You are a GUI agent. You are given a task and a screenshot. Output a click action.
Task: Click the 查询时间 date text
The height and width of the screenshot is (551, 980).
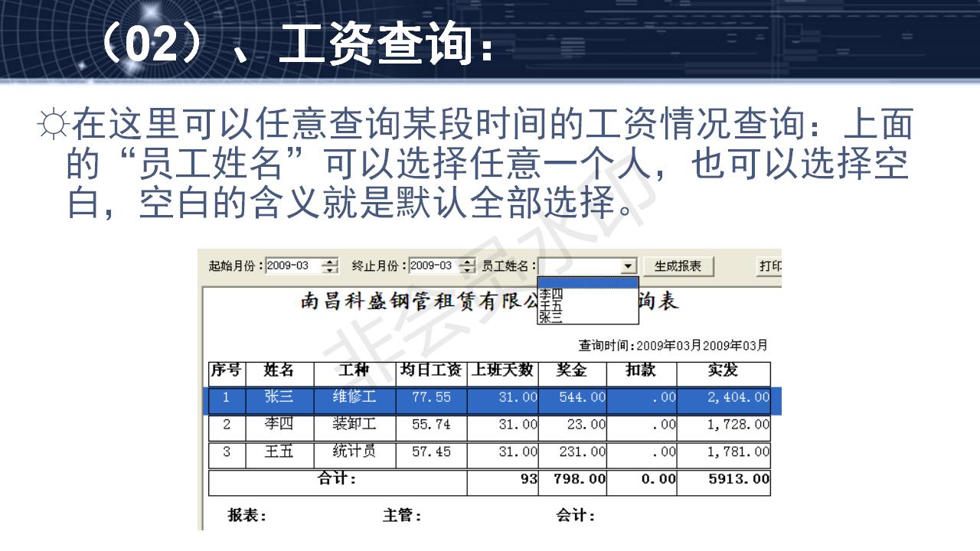(674, 344)
